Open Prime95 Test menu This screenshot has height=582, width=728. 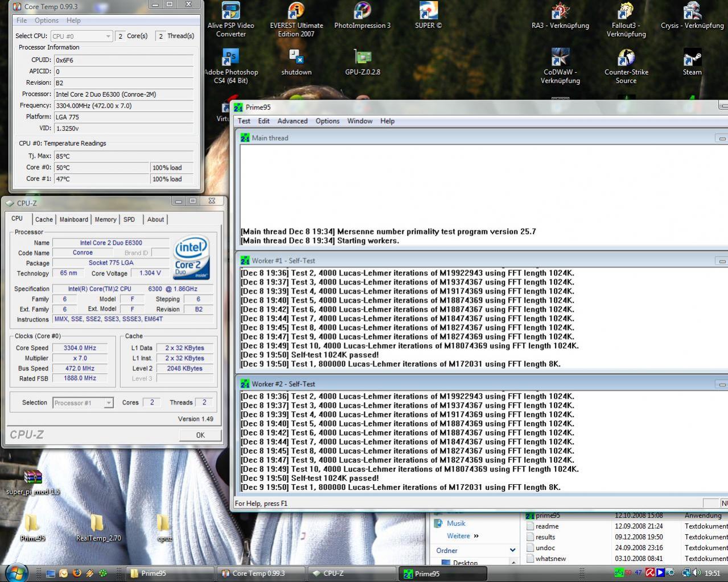click(244, 121)
